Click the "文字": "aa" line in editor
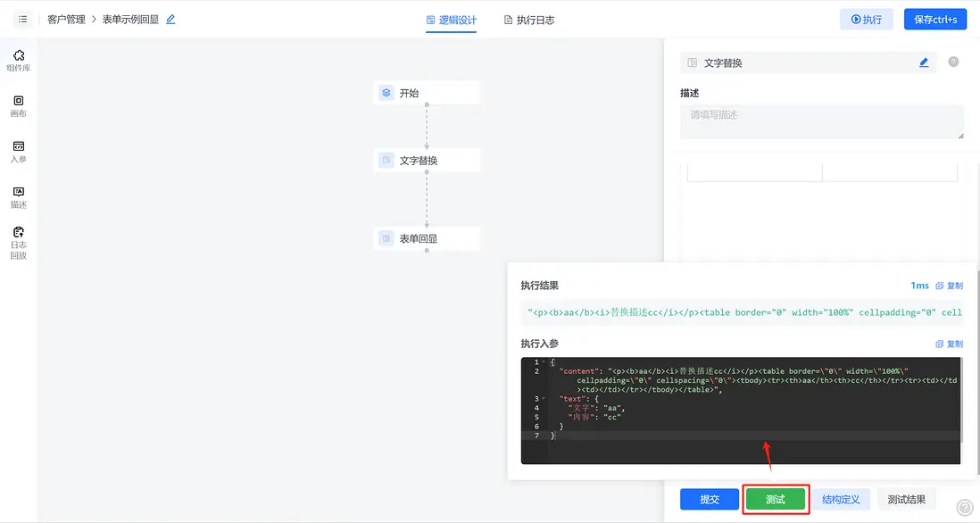The width and height of the screenshot is (980, 523). 595,408
